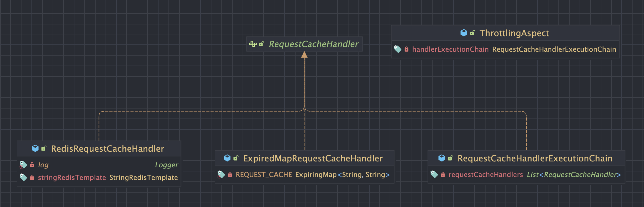Click the lock icon next to log field
This screenshot has height=207, width=644.
coord(32,165)
